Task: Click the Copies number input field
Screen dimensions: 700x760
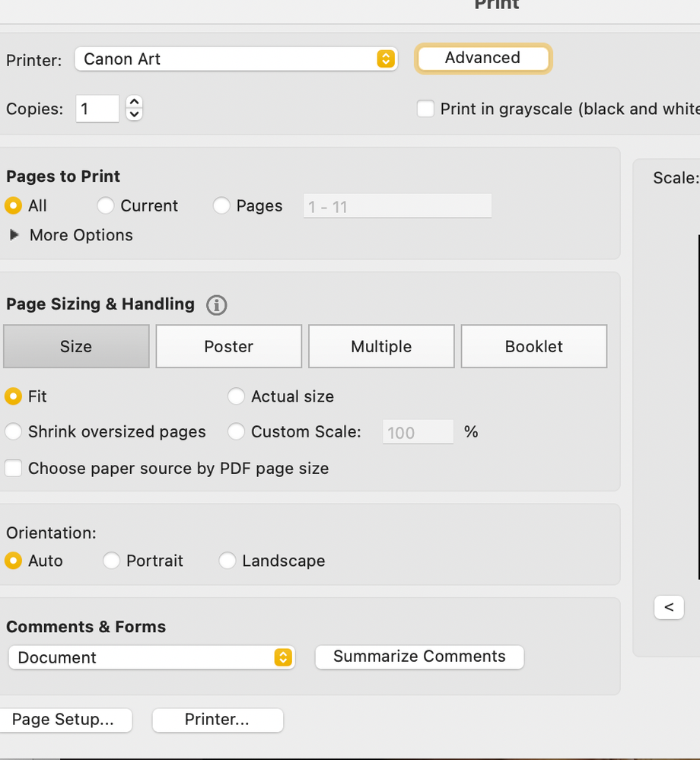Action: 97,109
